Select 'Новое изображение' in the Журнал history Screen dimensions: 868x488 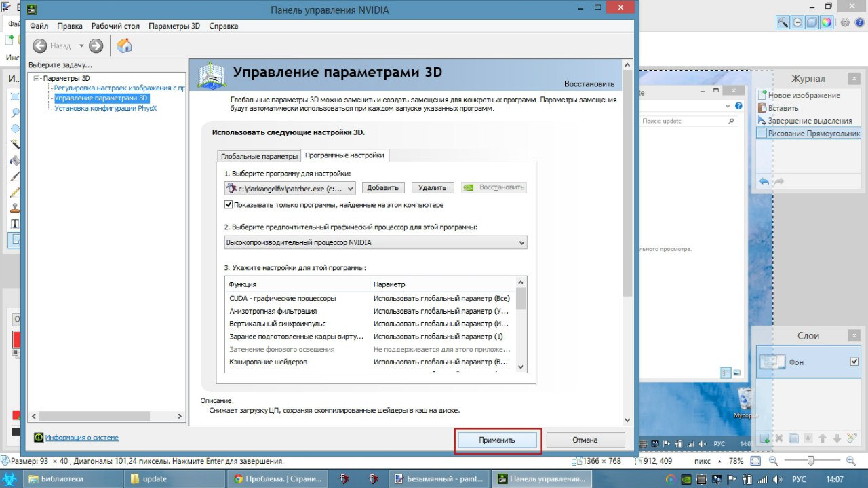[808, 96]
